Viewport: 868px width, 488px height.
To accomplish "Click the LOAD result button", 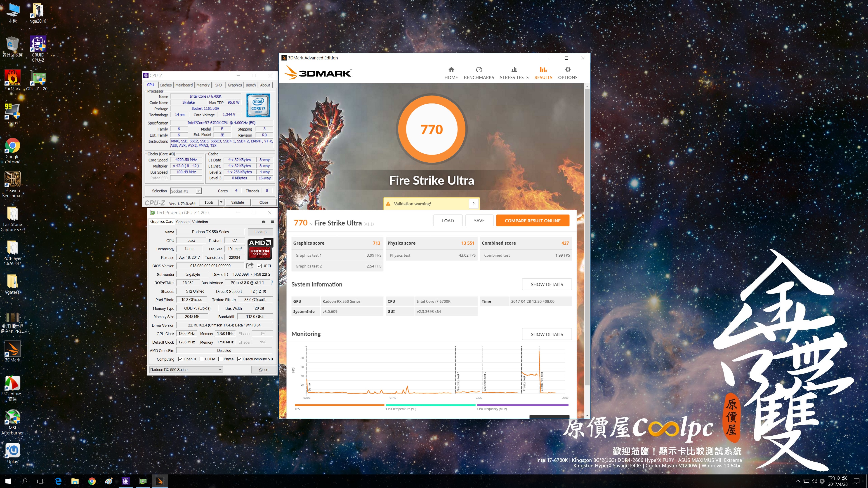I will (x=448, y=221).
